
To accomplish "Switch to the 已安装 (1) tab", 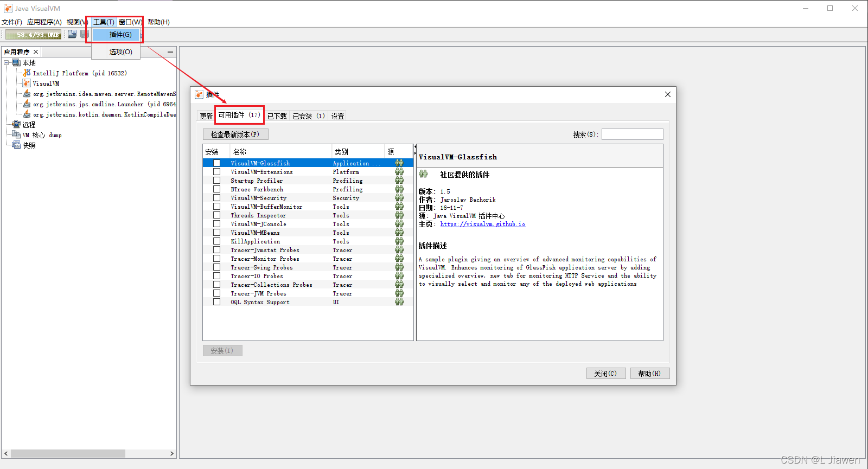I will coord(309,115).
